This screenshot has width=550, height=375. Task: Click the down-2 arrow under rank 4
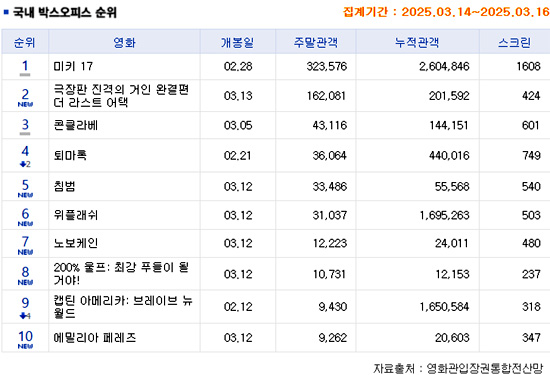point(25,164)
